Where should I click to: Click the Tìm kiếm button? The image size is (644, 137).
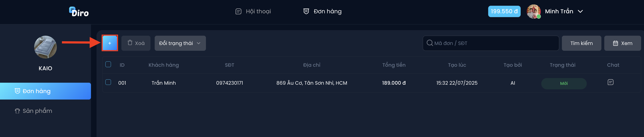(581, 43)
